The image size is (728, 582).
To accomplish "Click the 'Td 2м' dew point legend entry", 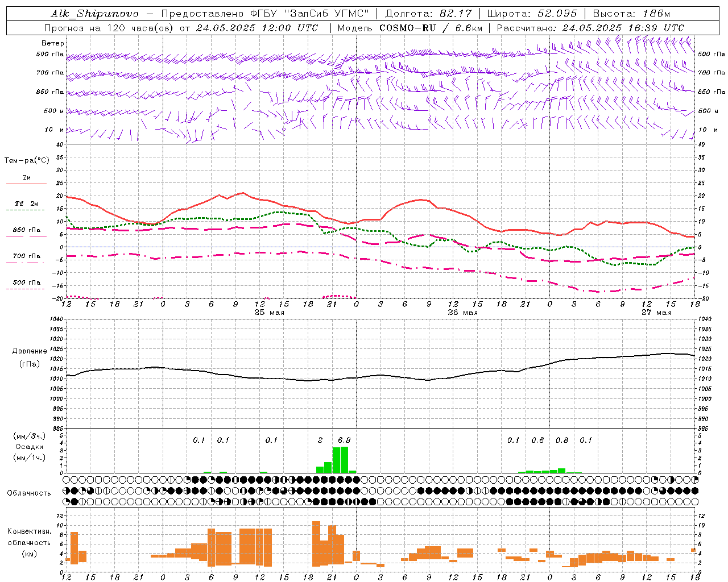I will click(26, 203).
